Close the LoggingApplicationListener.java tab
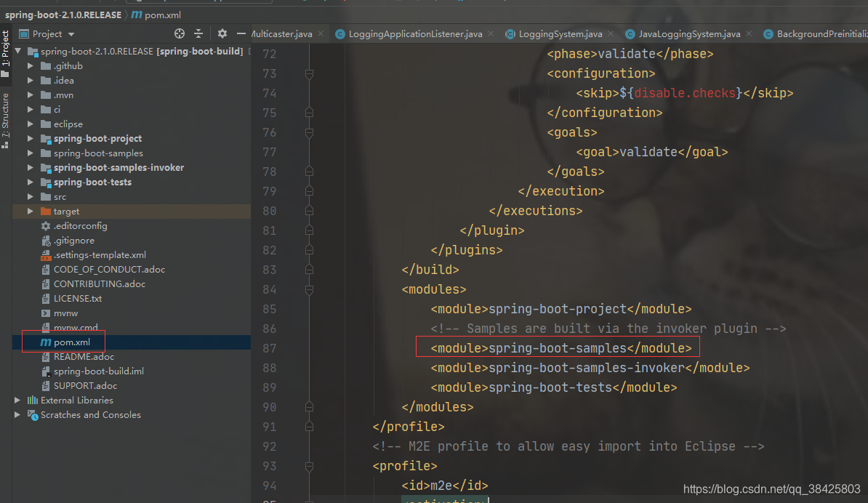The width and height of the screenshot is (868, 503). [491, 33]
